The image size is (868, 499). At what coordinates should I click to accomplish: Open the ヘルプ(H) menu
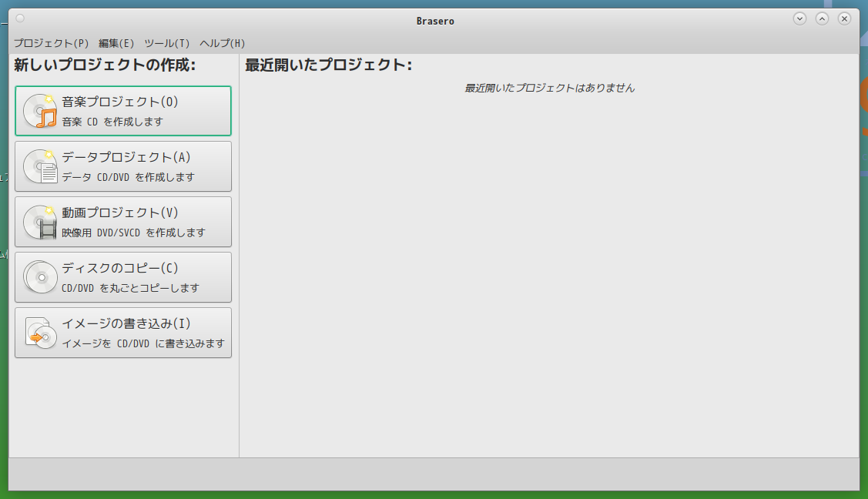[222, 43]
